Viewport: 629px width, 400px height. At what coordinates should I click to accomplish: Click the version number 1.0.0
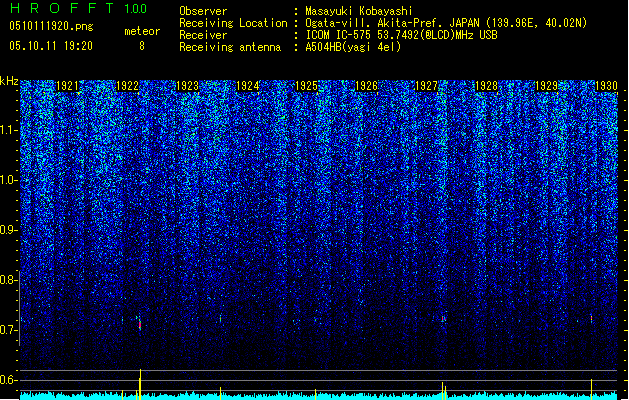pyautogui.click(x=136, y=8)
